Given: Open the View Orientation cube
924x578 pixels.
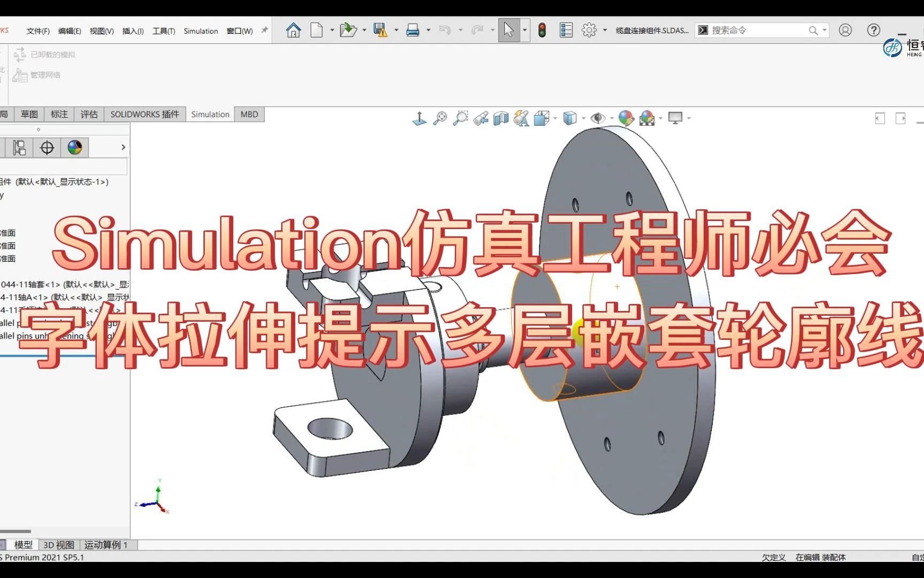Looking at the screenshot, I should click(x=541, y=118).
